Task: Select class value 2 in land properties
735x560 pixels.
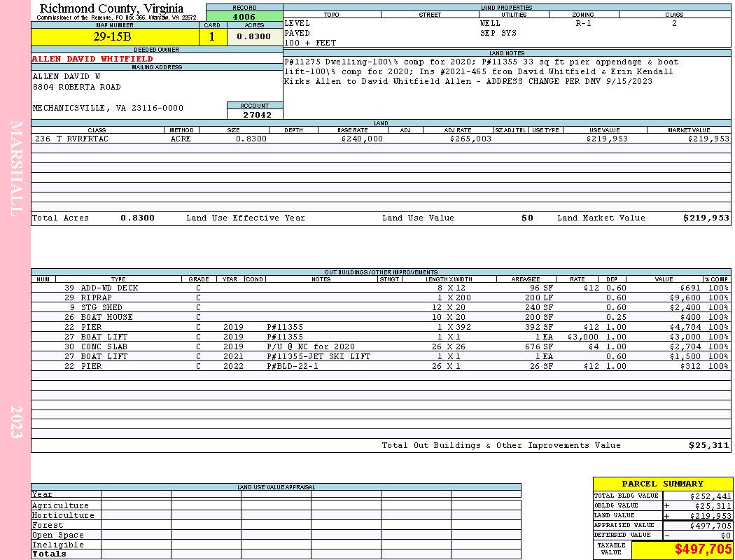Action: click(x=674, y=23)
